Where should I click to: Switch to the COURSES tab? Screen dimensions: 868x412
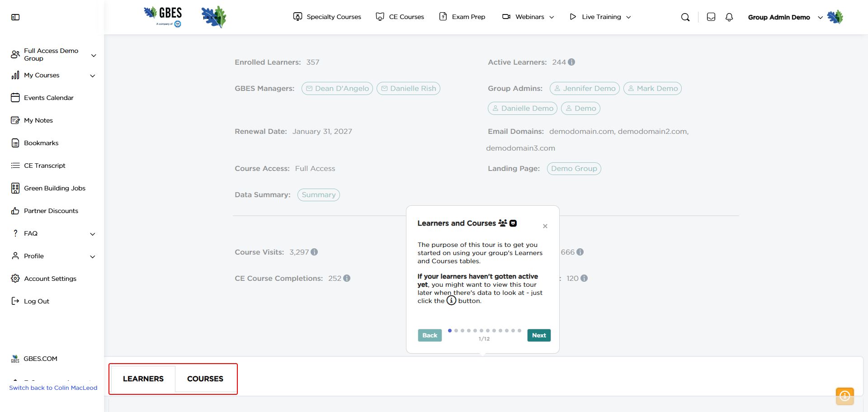click(205, 379)
